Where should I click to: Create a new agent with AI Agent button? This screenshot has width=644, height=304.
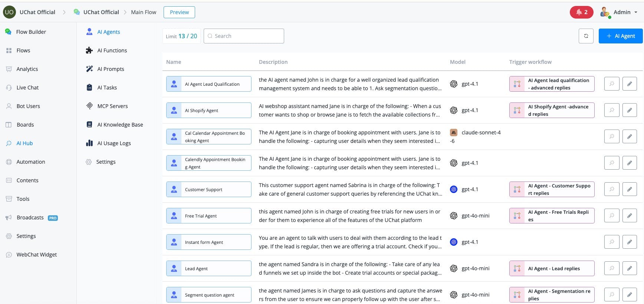pos(621,36)
